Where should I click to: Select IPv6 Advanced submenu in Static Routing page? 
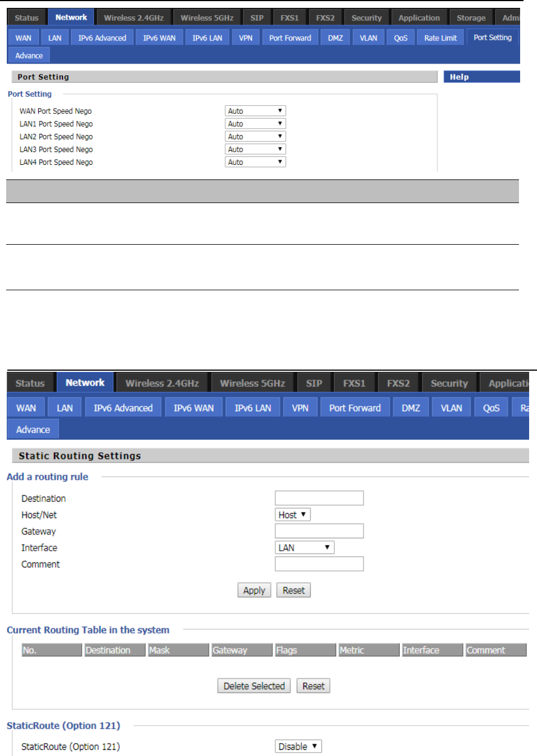(123, 408)
